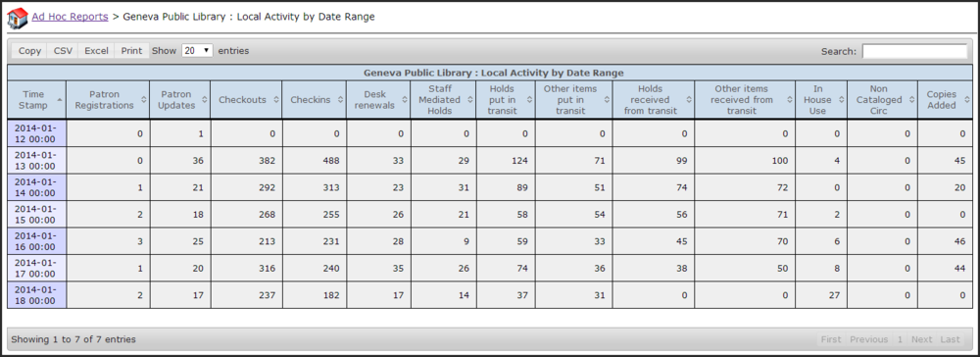The height and width of the screenshot is (357, 980).
Task: Select the 2014-01-13 00:00 timestamp cell
Action: pyautogui.click(x=37, y=160)
